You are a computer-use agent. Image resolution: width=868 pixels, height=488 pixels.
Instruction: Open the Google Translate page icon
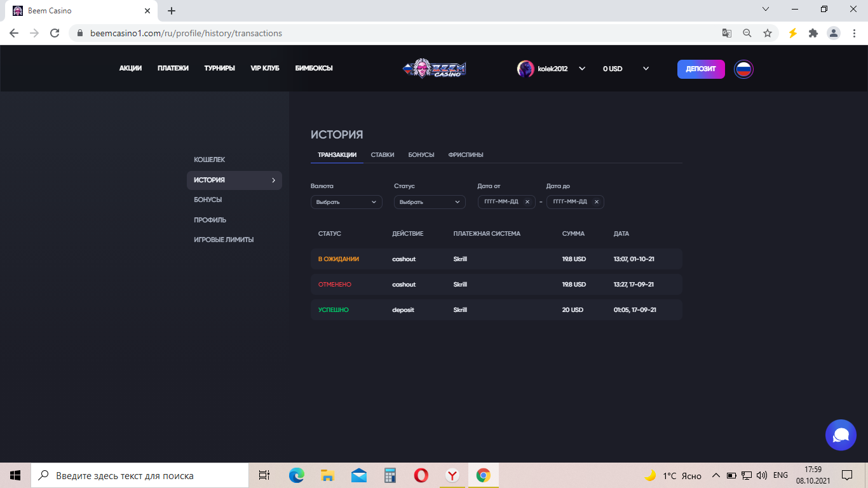727,33
